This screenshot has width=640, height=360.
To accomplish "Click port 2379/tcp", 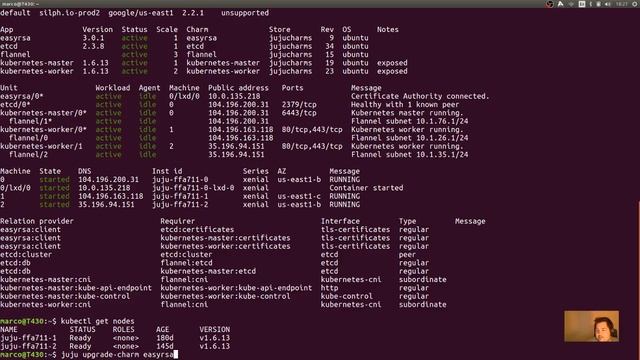I will 299,104.
